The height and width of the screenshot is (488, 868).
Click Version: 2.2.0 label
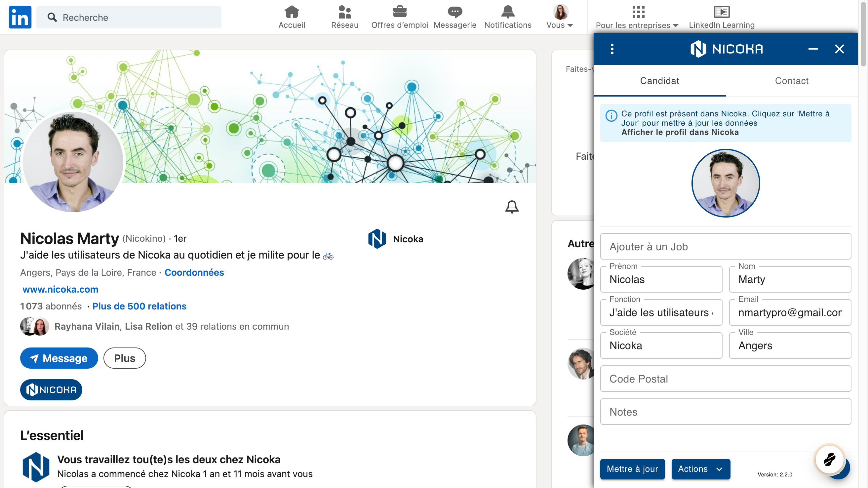pyautogui.click(x=775, y=474)
